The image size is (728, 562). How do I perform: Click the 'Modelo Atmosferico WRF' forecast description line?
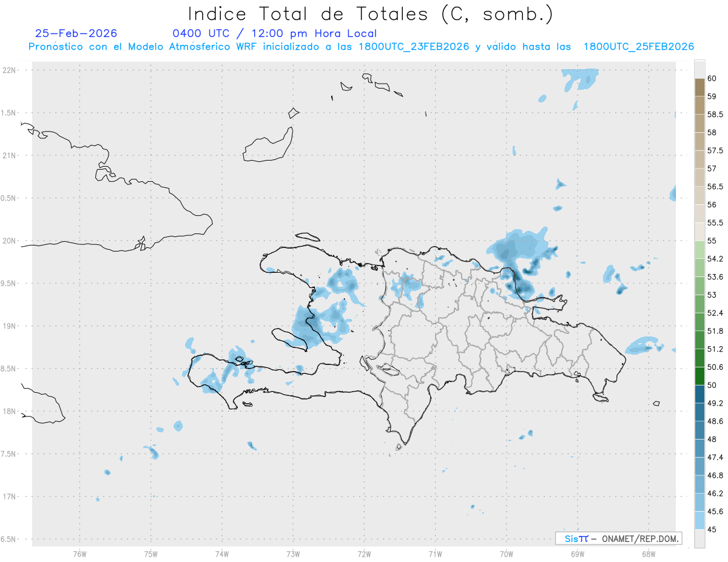[361, 47]
